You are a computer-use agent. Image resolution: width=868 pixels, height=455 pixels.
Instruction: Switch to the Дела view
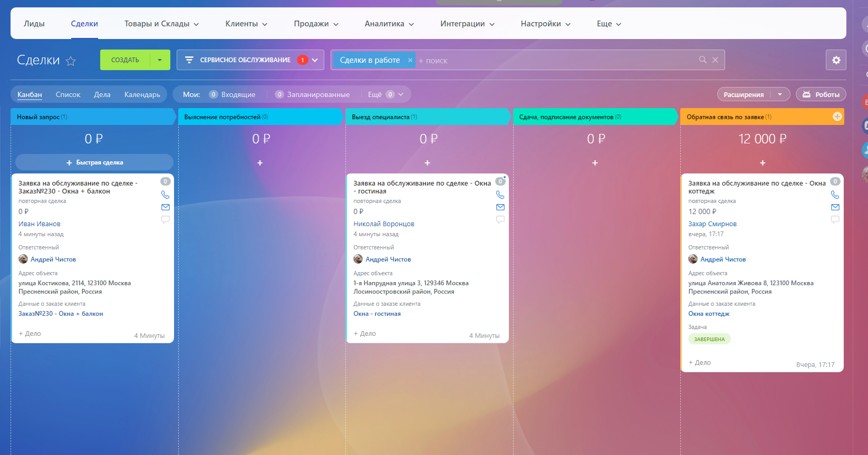point(102,94)
